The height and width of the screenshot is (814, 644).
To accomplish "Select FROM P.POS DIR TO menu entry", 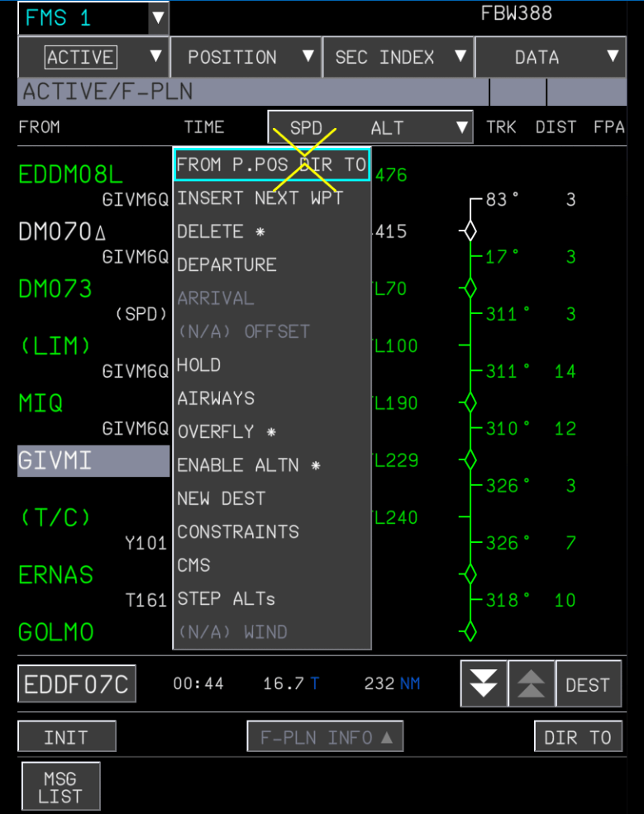I will [271, 164].
